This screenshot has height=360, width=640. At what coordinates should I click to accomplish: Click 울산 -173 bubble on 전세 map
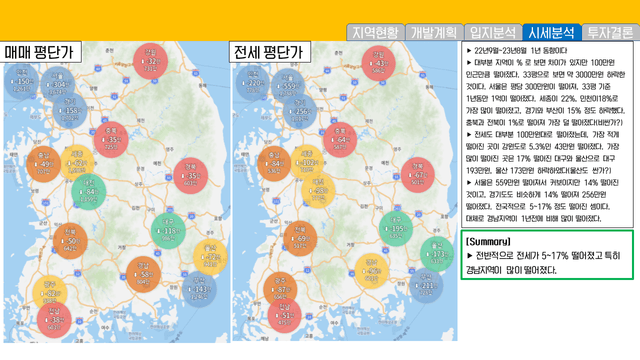coord(437,254)
